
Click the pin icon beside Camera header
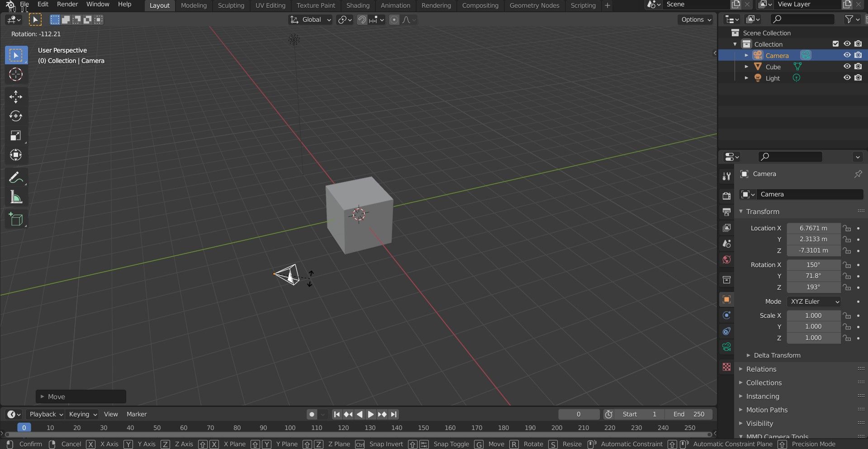[x=858, y=174]
